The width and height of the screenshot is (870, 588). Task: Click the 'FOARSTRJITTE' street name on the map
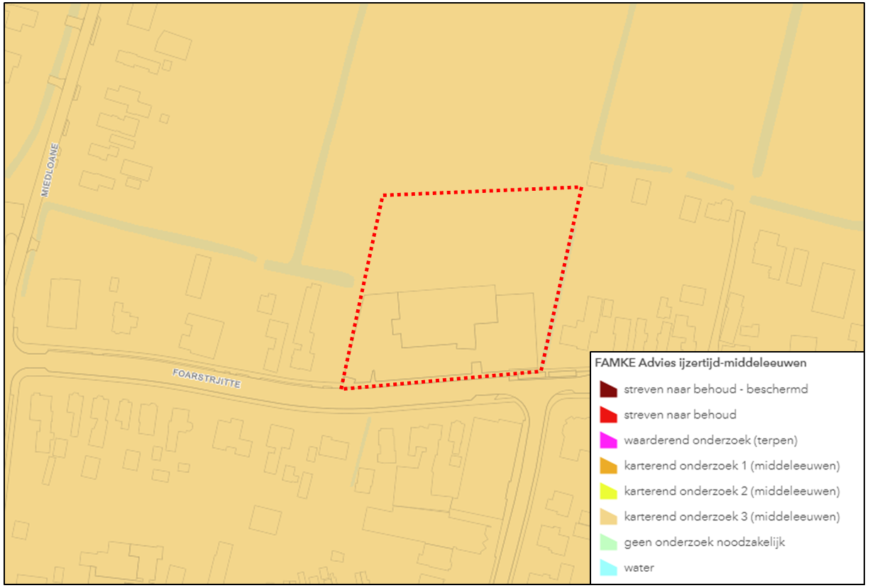click(208, 377)
